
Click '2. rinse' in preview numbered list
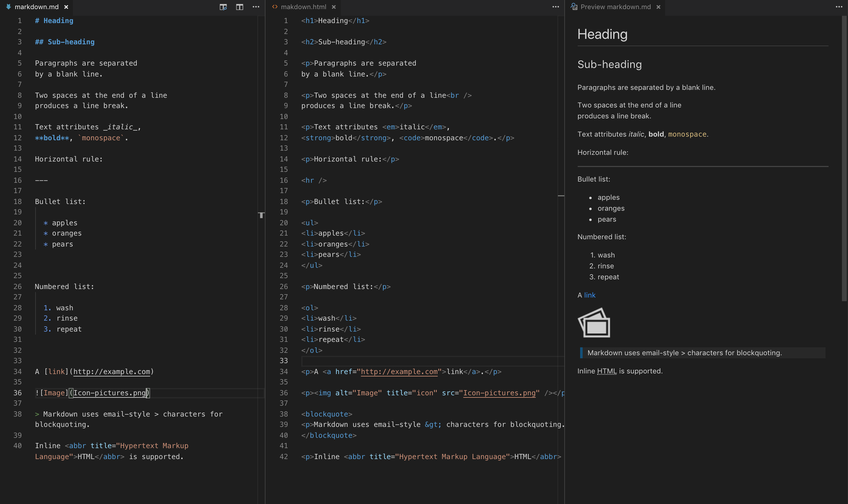pos(602,266)
